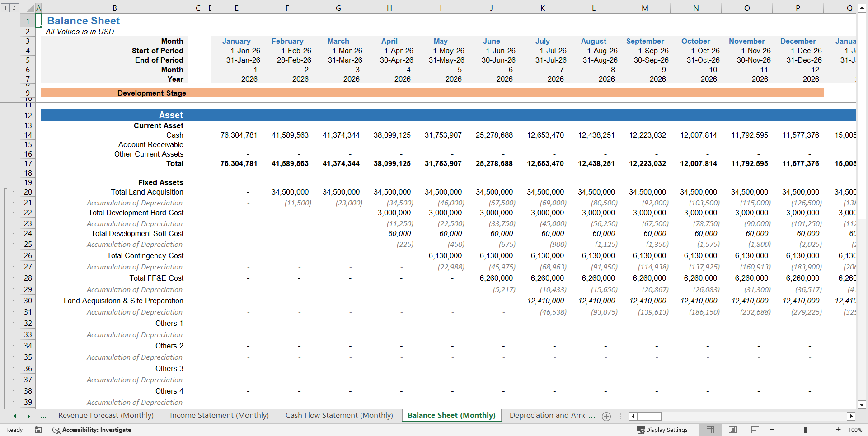Click the ellipsis to browse hidden sheet tabs
868x436 pixels.
click(x=43, y=416)
